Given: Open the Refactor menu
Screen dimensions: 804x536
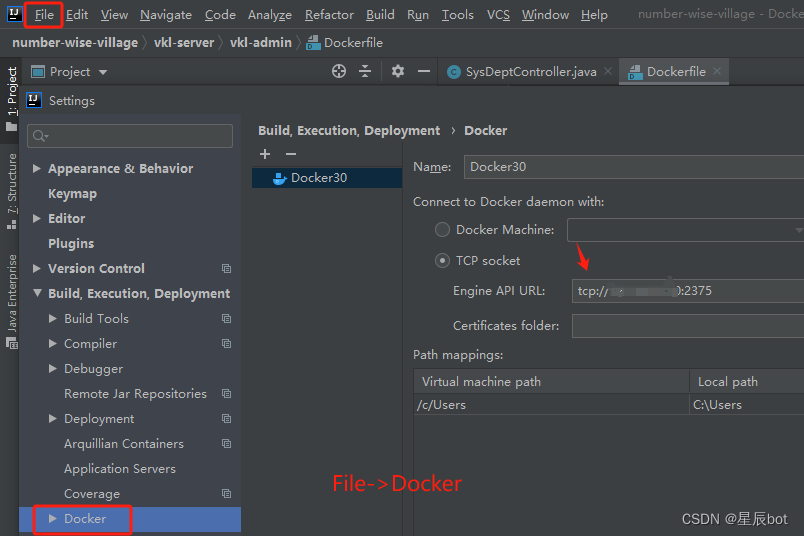Looking at the screenshot, I should click(x=329, y=15).
